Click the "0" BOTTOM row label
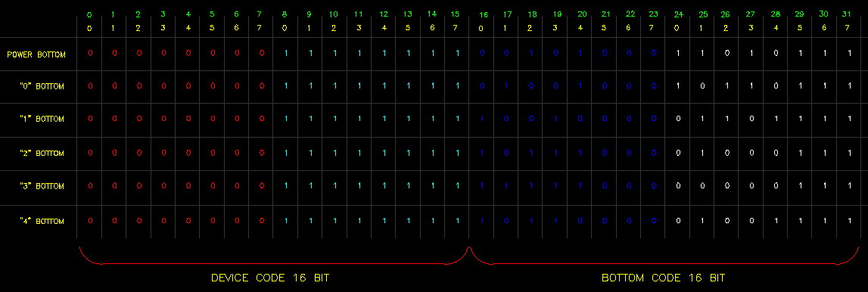 pyautogui.click(x=42, y=86)
